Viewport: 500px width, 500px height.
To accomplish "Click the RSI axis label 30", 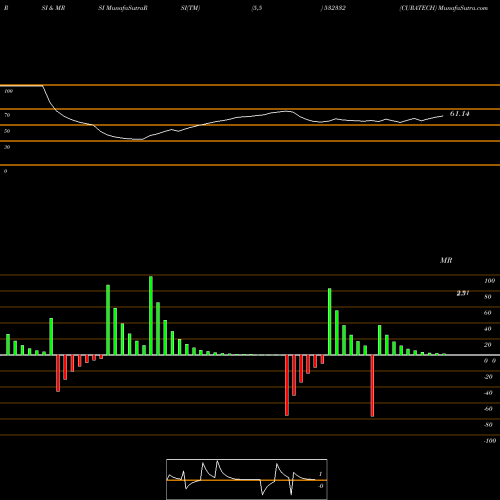I will click(7, 147).
